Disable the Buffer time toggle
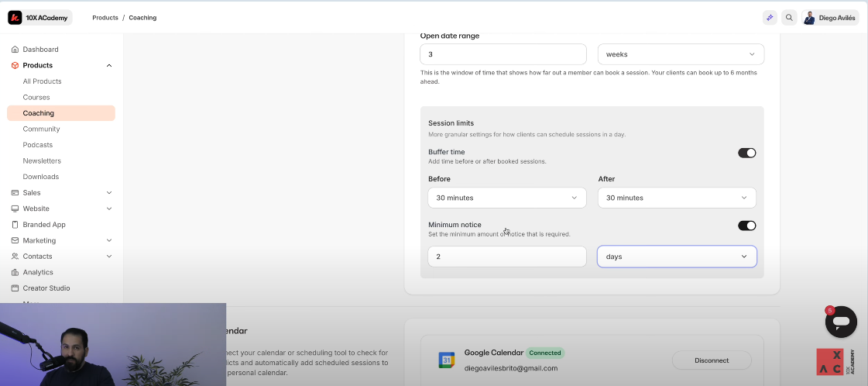 (x=746, y=153)
